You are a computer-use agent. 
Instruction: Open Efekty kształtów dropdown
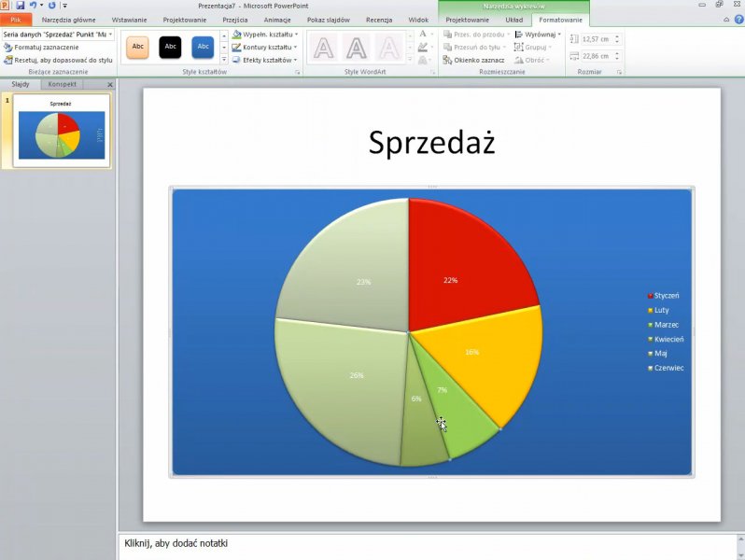pyautogui.click(x=265, y=60)
